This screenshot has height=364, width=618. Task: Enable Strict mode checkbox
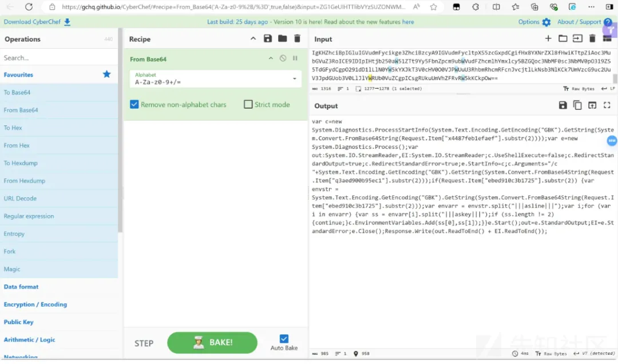coord(248,105)
